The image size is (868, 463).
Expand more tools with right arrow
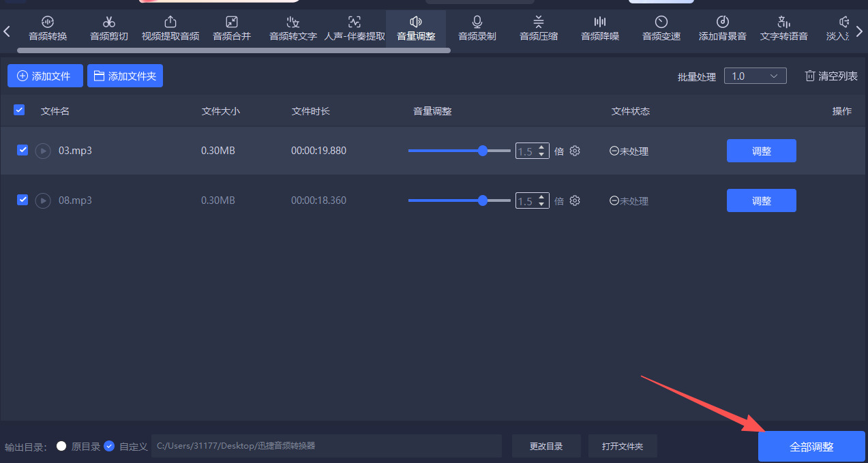859,31
